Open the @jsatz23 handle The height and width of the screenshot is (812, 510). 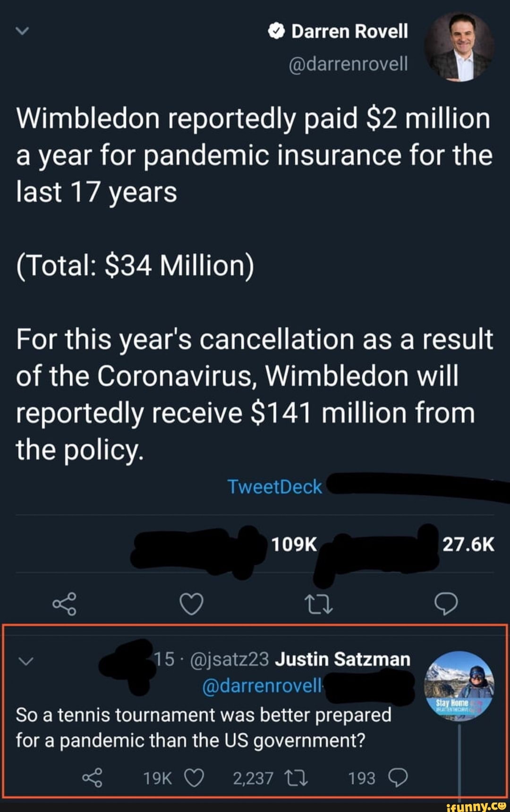point(229,659)
